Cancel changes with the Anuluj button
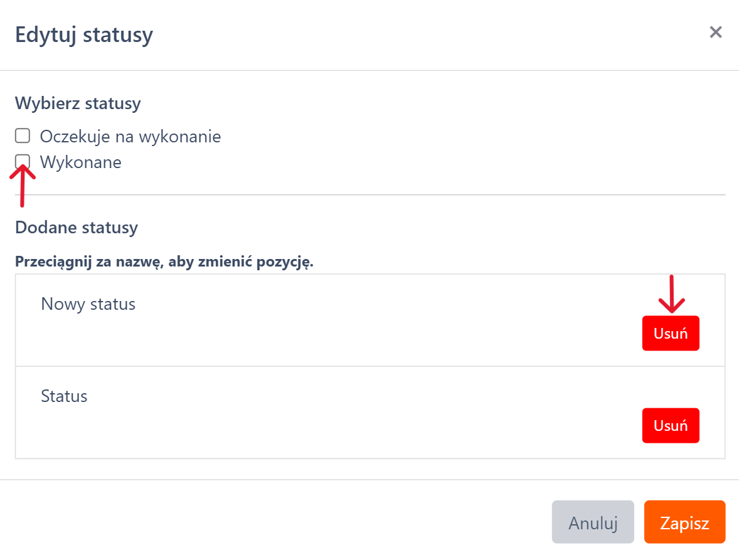Screen dimensions: 739x560 coord(593,522)
